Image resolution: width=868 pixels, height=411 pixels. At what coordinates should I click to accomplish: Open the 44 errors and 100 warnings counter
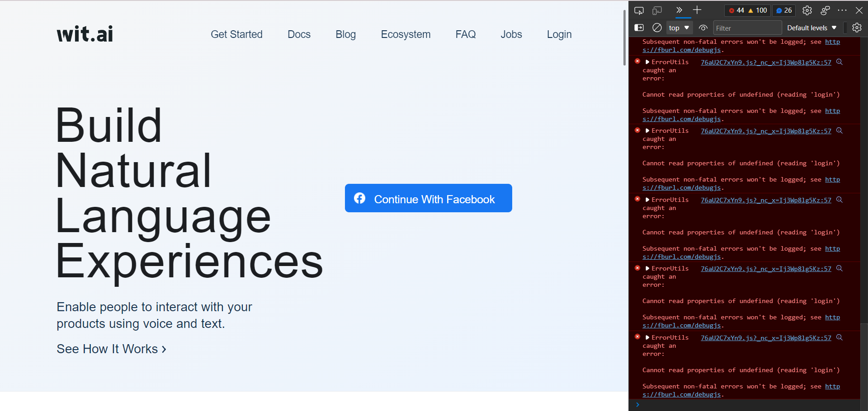point(748,10)
